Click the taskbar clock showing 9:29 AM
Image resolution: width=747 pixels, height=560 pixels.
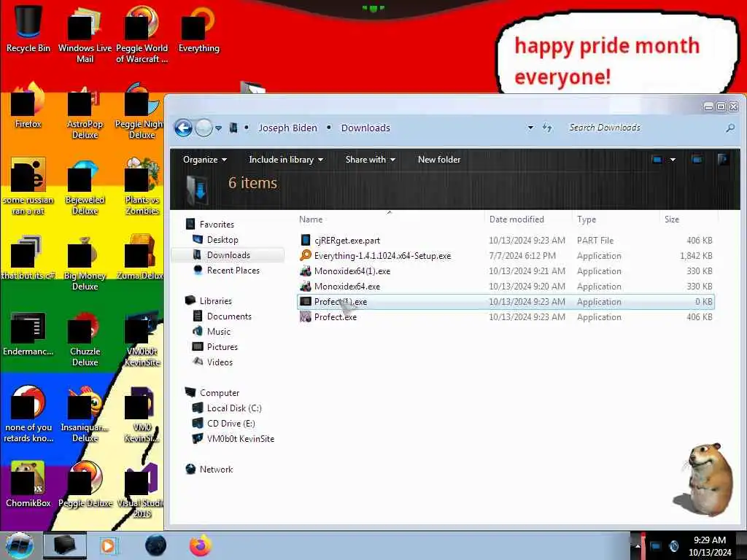710,545
